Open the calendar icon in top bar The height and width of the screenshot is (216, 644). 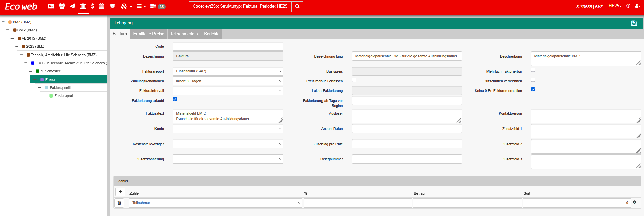(x=101, y=6)
